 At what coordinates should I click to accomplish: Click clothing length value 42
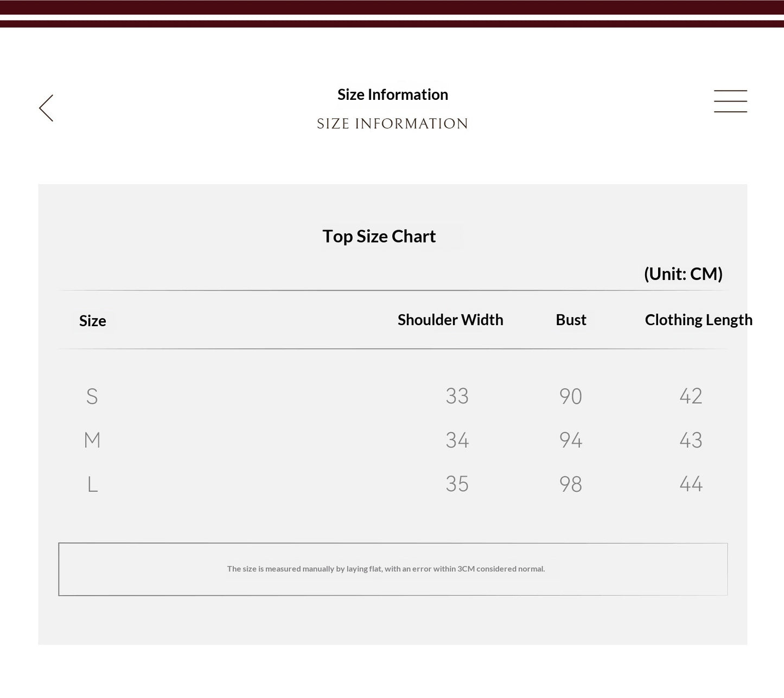coord(691,396)
